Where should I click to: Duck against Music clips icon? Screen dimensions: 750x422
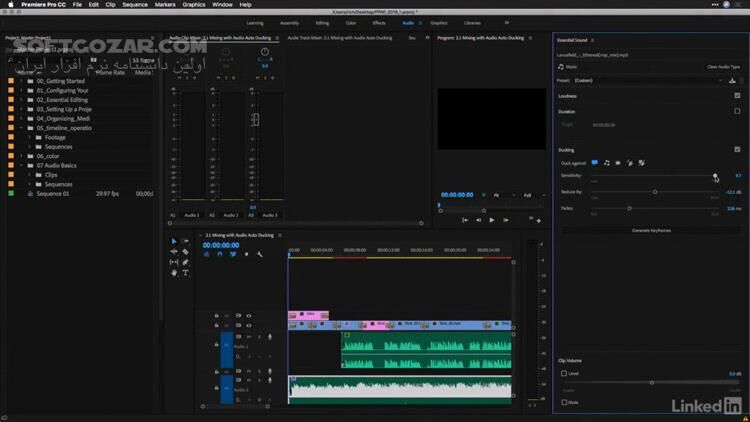(607, 163)
